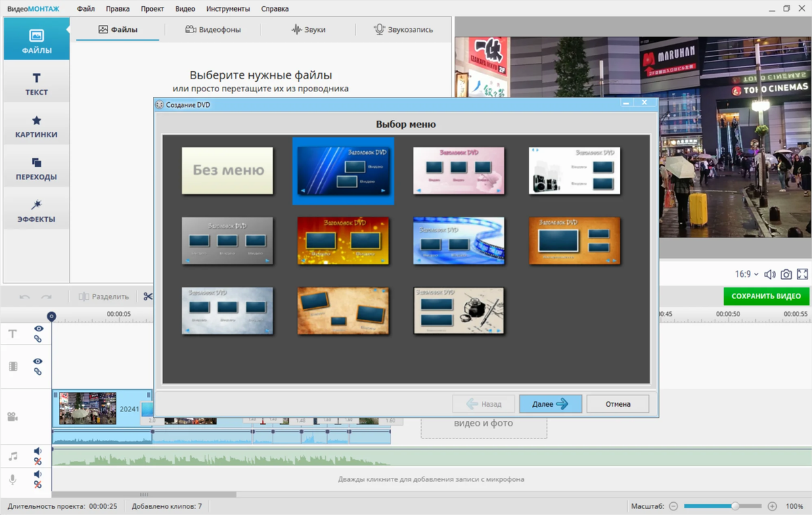Open the ФАЙЛЫ section in sidebar
The width and height of the screenshot is (812, 515).
click(x=37, y=40)
